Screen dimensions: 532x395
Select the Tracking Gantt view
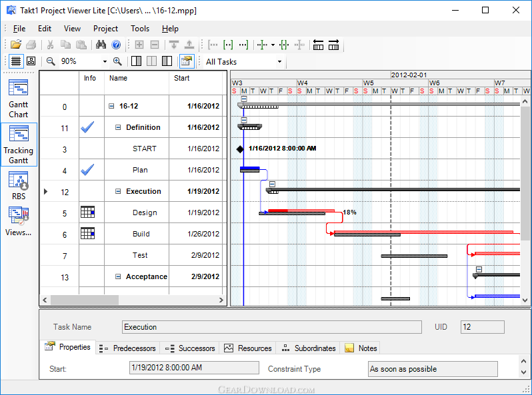(18, 145)
